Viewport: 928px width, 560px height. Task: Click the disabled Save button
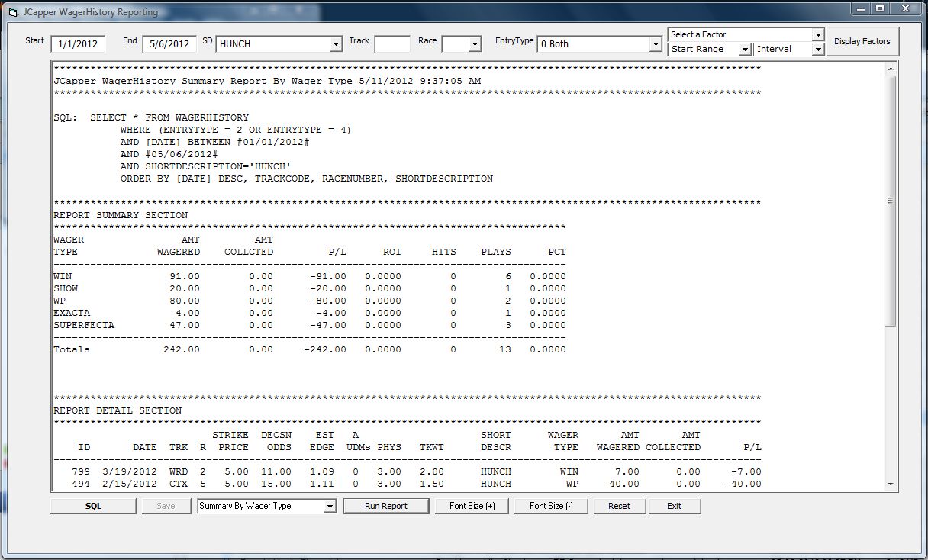(166, 506)
